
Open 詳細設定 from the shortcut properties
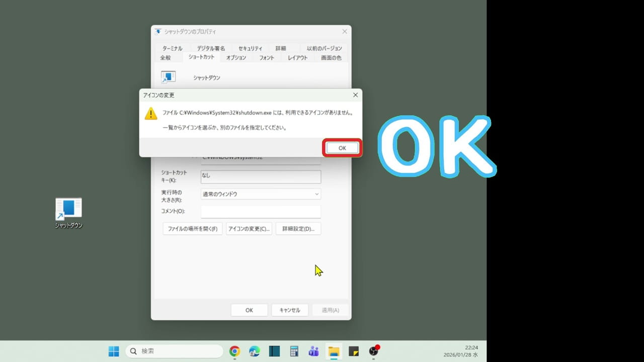298,228
